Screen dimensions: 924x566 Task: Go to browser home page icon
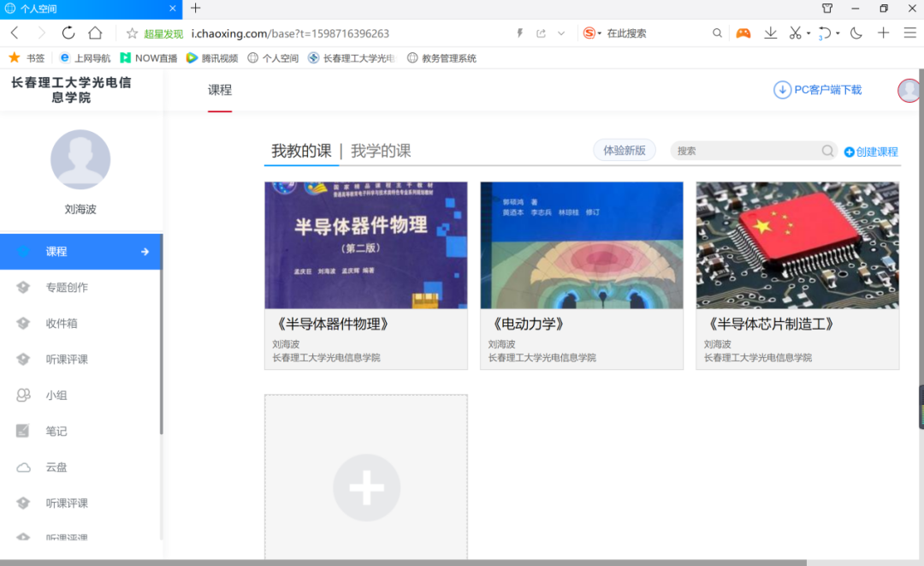(95, 33)
